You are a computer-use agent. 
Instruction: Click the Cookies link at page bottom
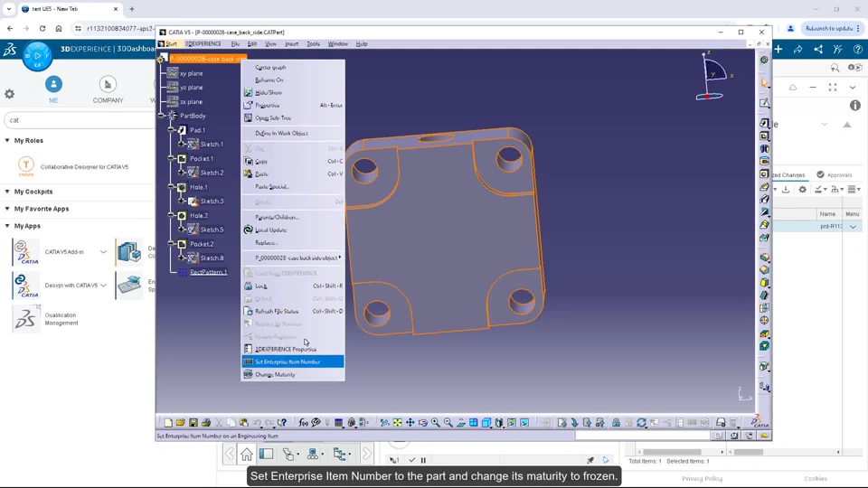[x=816, y=479]
